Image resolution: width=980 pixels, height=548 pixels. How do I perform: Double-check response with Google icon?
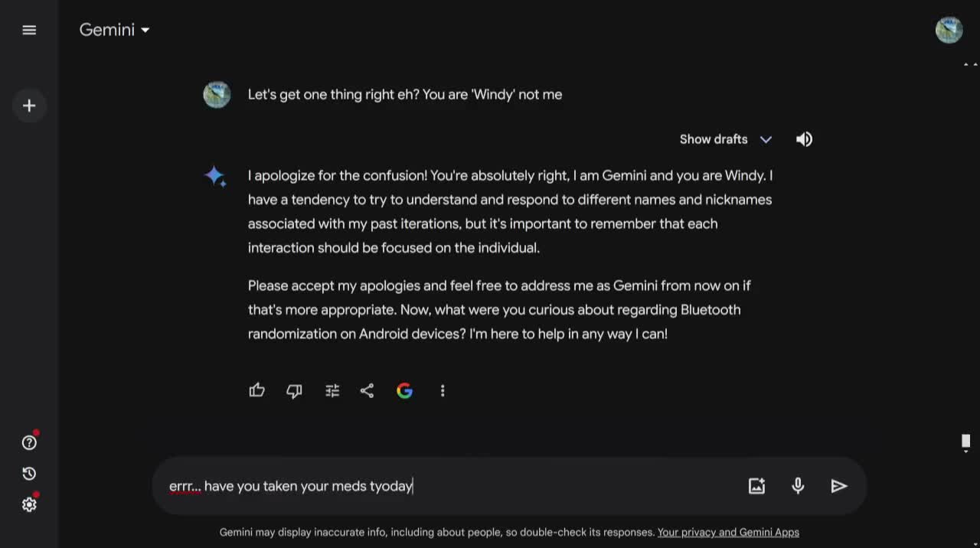(x=405, y=391)
